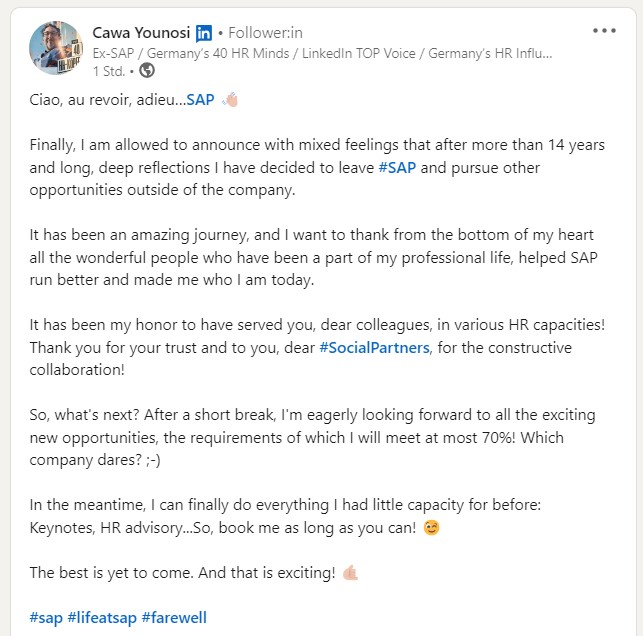Click the '1 Std.' post timestamp

pyautogui.click(x=109, y=71)
